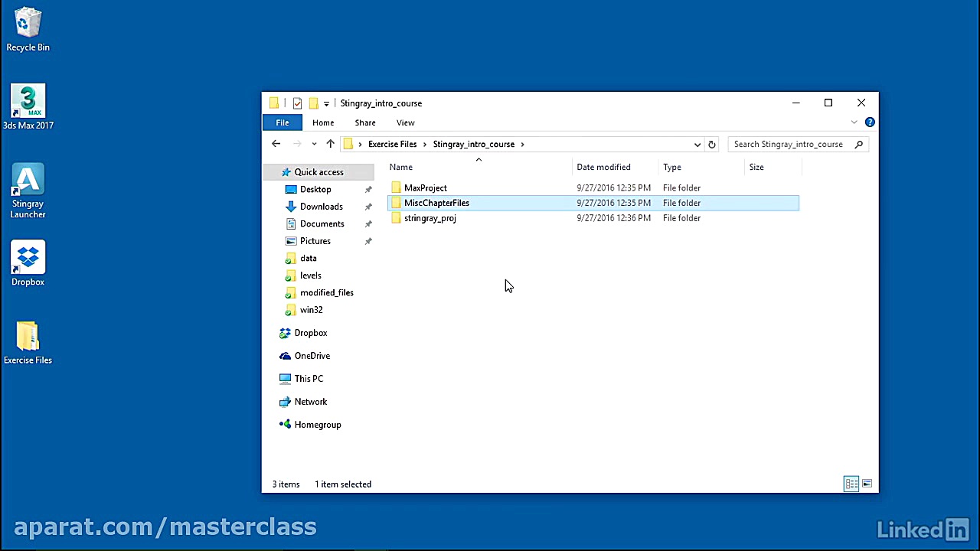Select the 3ds Max 2017 desktop shortcut
This screenshot has height=551, width=980.
(28, 106)
